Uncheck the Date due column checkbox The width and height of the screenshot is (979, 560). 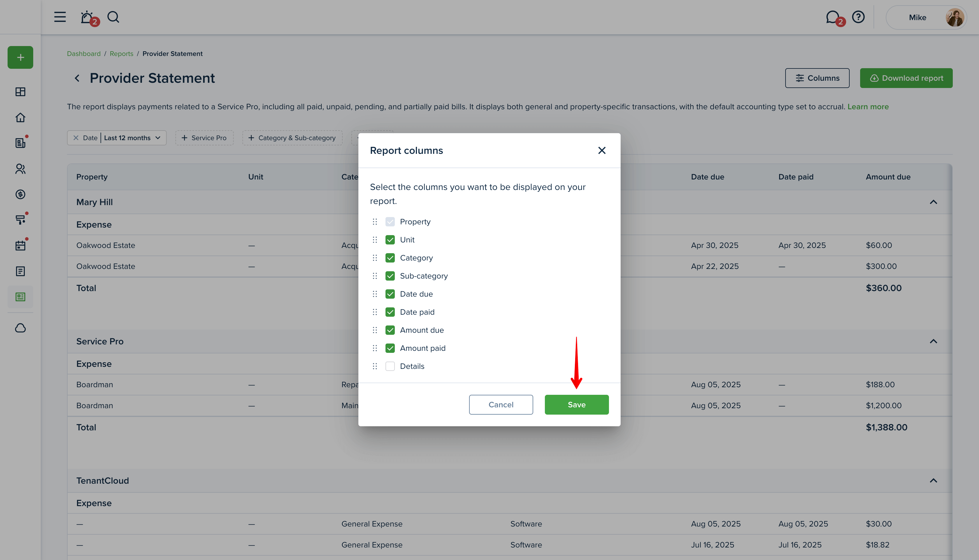(x=390, y=294)
